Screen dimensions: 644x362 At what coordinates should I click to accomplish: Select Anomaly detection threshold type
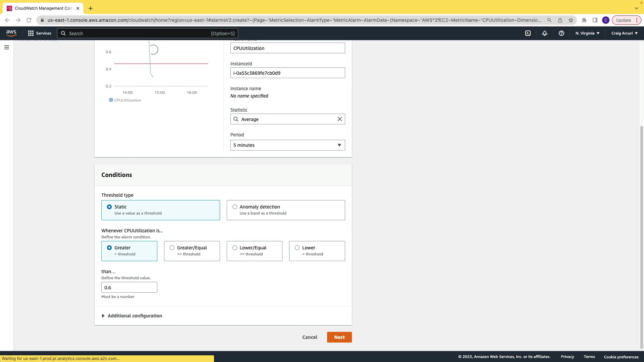point(235,207)
